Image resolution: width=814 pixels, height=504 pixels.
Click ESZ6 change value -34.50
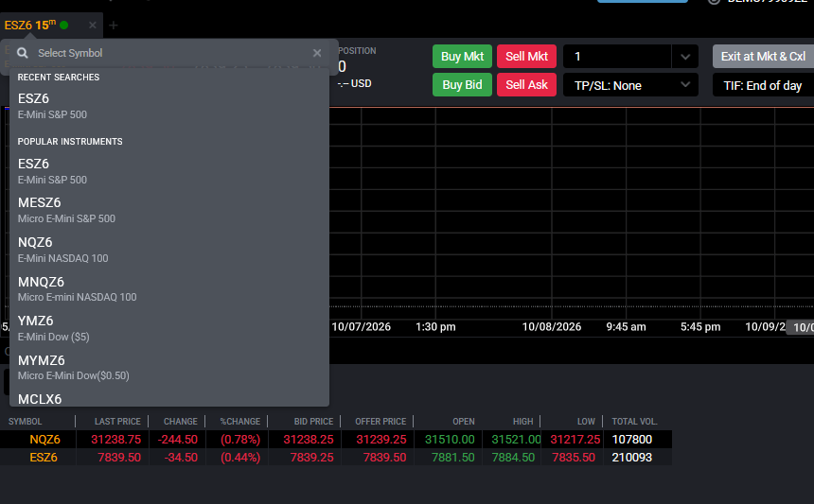181,458
